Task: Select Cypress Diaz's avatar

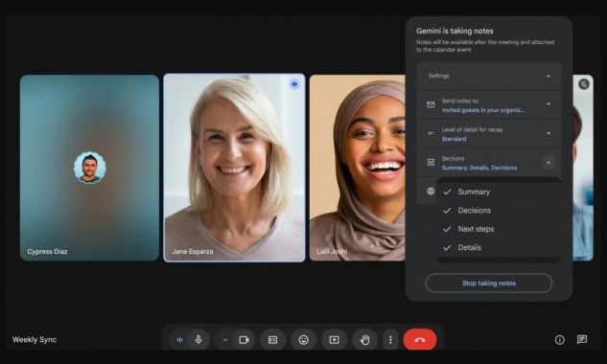Action: pos(89,167)
